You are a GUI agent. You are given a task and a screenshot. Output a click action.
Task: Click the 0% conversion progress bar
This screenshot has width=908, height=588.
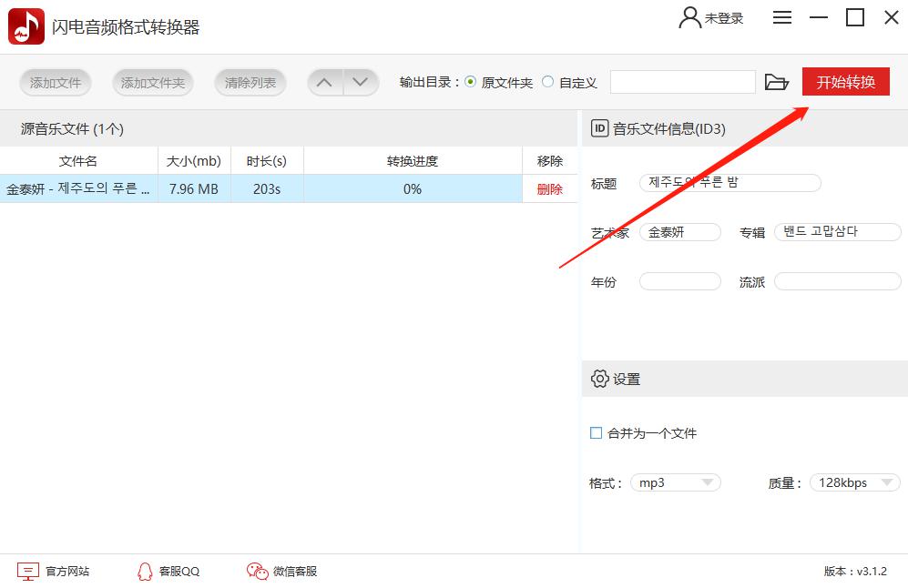point(412,189)
